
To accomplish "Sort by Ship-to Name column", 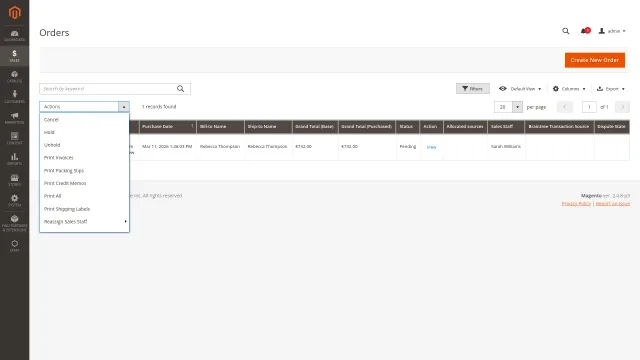I will point(268,127).
